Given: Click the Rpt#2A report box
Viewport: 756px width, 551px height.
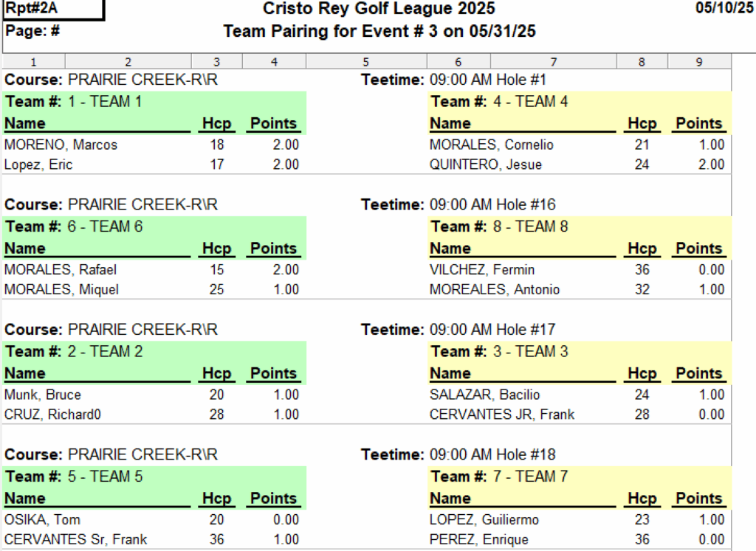Looking at the screenshot, I should [x=53, y=9].
